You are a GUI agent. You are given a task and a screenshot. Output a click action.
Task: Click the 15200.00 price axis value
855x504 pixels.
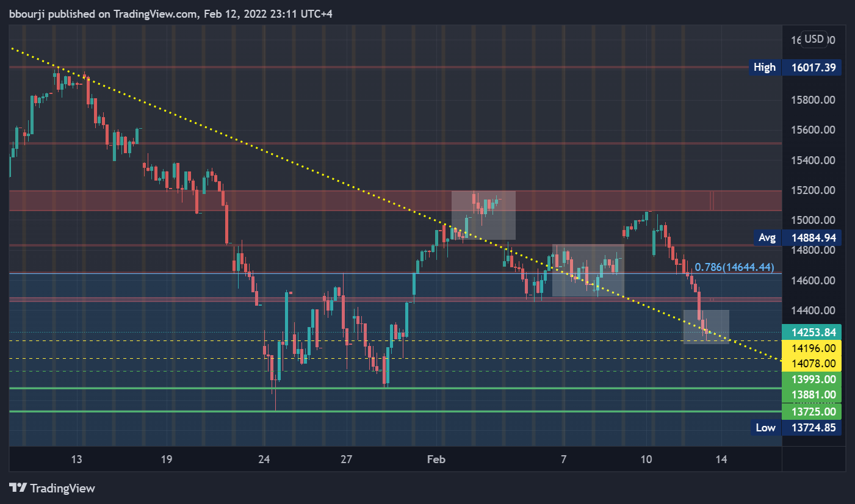coord(813,190)
